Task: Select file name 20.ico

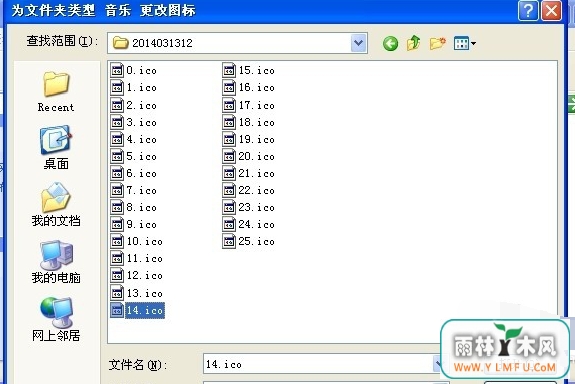Action: 256,156
